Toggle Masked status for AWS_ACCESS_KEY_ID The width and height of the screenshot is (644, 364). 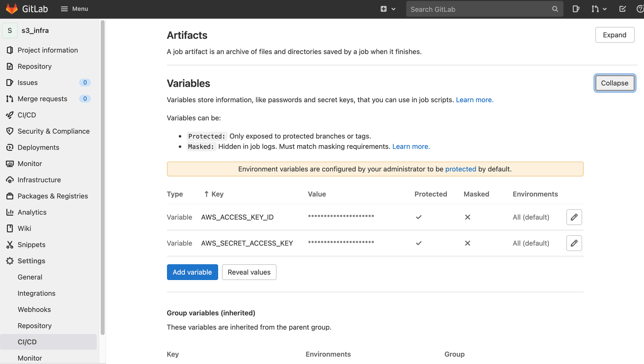[x=468, y=217]
